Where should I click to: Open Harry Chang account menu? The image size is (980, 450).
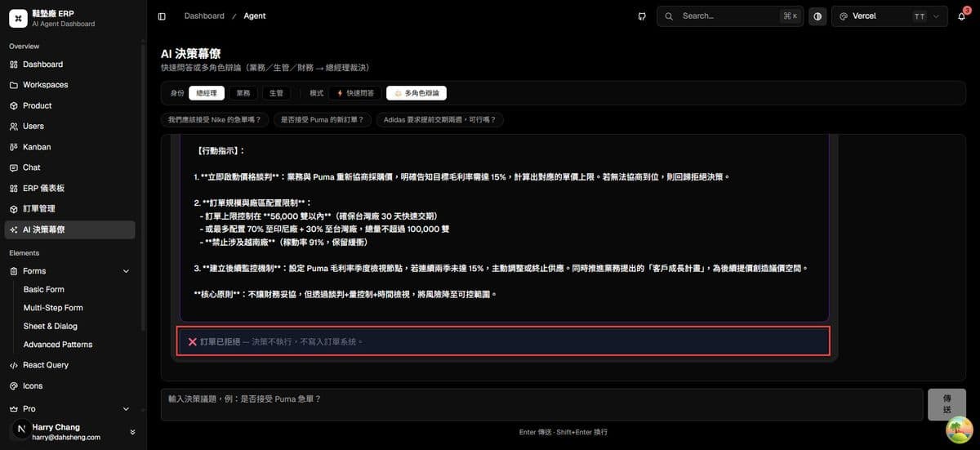coord(72,432)
